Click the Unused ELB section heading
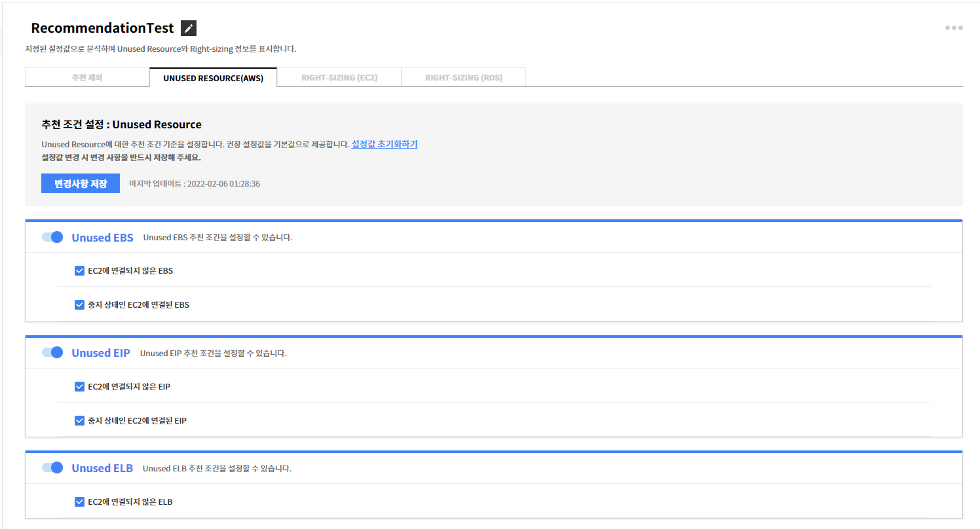 tap(102, 468)
